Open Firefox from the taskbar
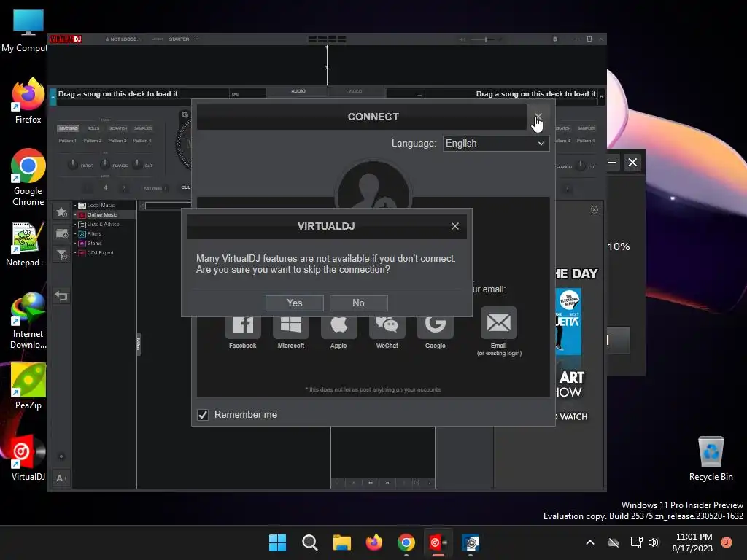The image size is (747, 560). [x=374, y=542]
